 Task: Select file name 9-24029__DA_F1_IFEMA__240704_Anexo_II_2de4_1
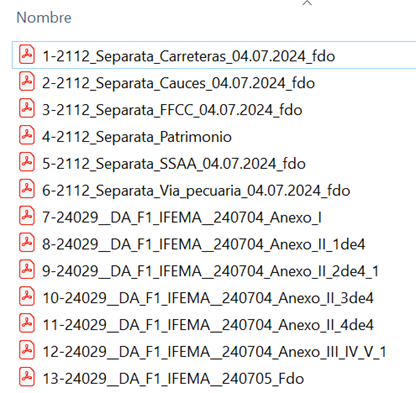211,271
